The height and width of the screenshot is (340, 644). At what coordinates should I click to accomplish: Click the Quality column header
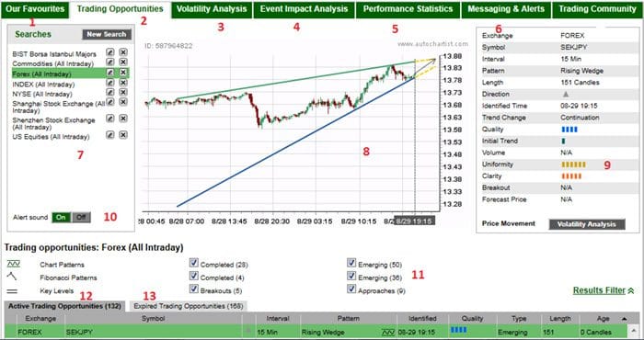click(x=472, y=319)
